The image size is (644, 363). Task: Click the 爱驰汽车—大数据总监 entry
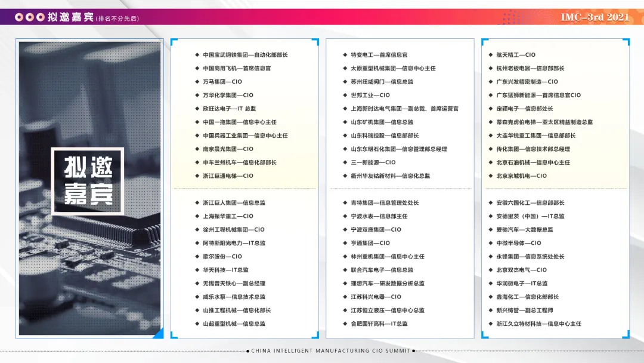pos(525,229)
